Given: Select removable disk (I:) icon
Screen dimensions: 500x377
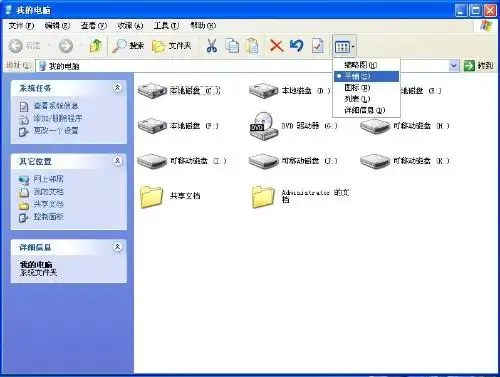Looking at the screenshot, I should (152, 161).
